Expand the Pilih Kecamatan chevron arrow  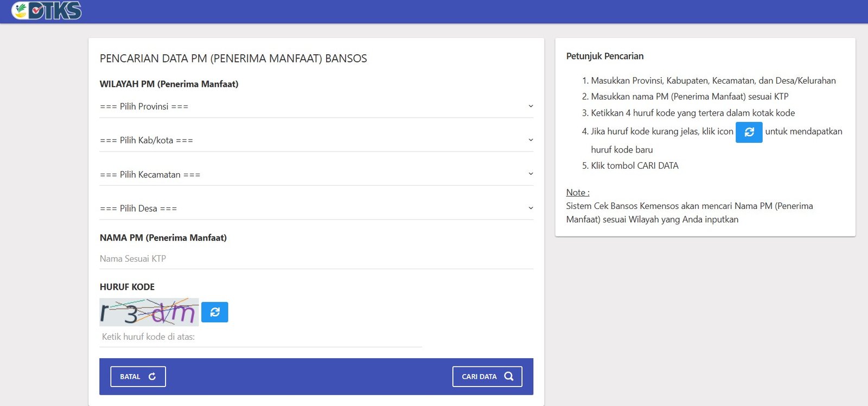[531, 174]
